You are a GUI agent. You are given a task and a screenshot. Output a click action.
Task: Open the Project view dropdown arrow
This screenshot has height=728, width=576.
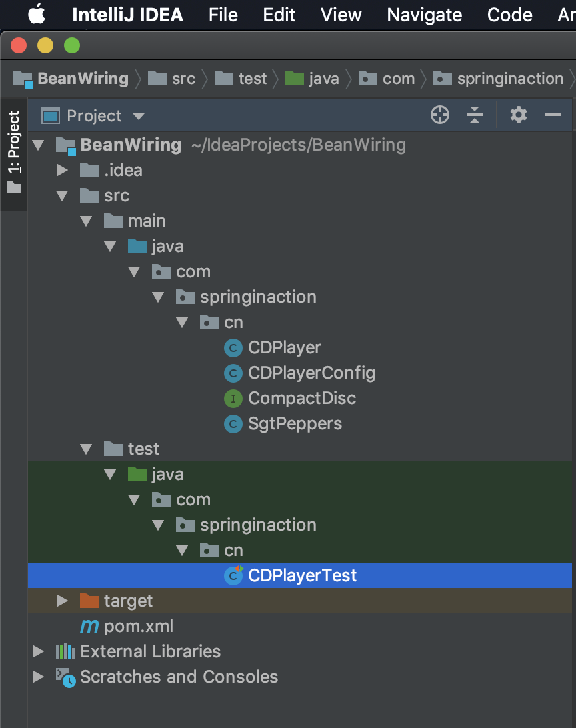click(x=139, y=116)
